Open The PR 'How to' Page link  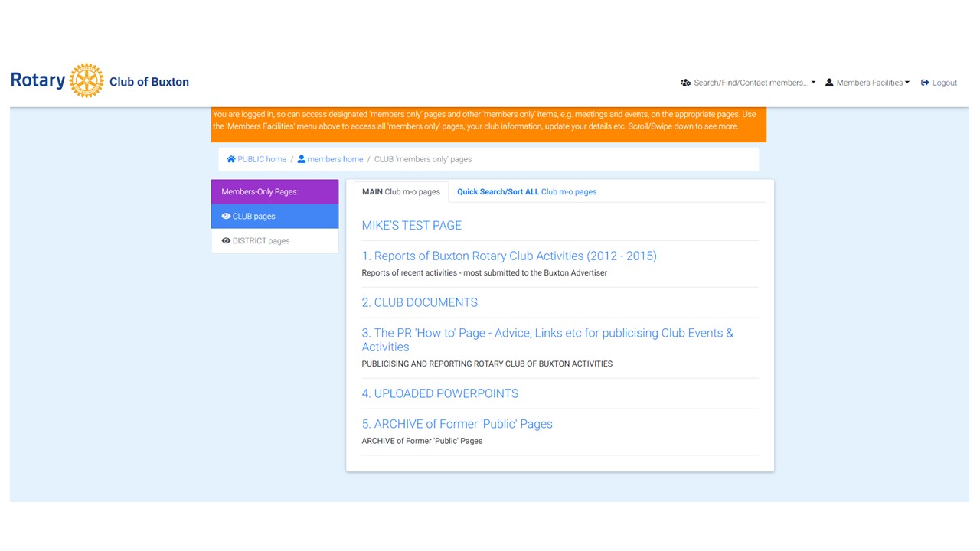click(x=547, y=340)
